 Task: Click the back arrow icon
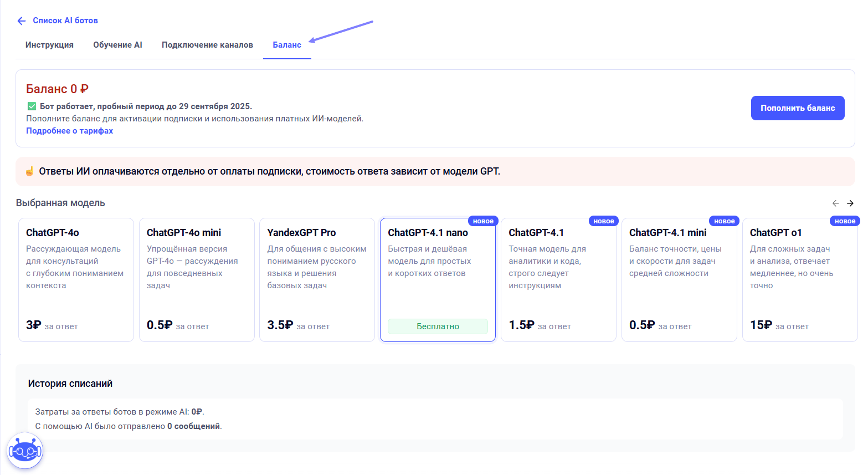(x=22, y=21)
